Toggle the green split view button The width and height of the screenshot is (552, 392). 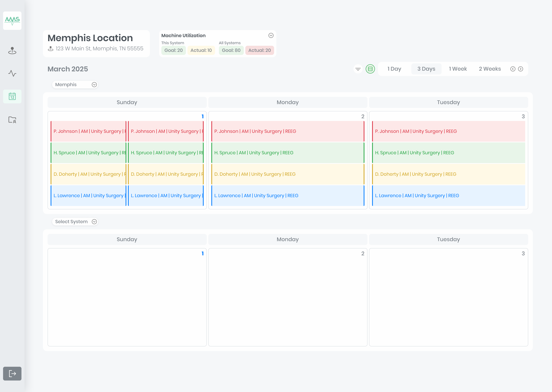(370, 69)
